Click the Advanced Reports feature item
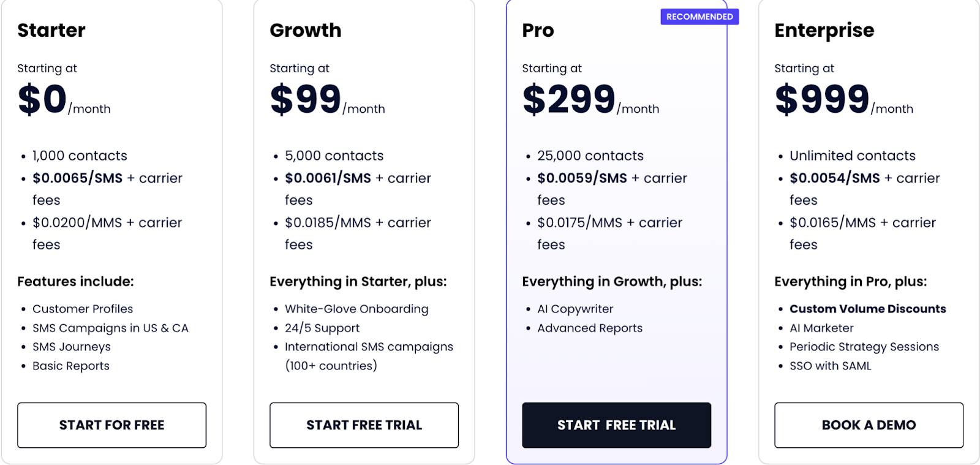 point(590,328)
